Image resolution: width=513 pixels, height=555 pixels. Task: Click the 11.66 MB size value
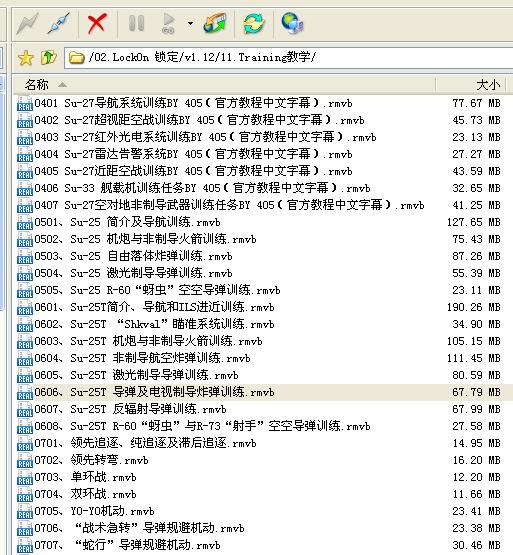tap(477, 494)
